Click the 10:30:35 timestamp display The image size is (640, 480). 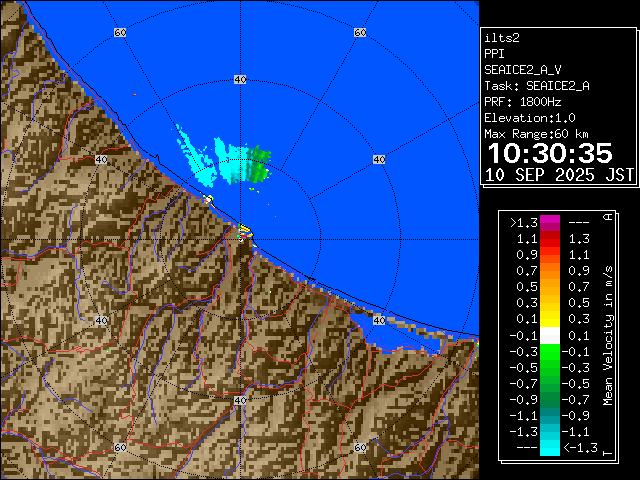[x=548, y=153]
